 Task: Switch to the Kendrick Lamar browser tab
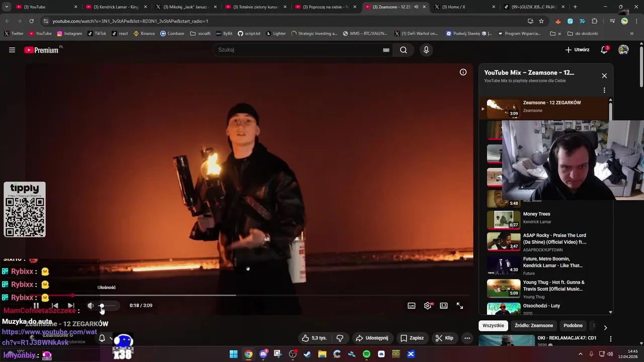click(x=116, y=7)
